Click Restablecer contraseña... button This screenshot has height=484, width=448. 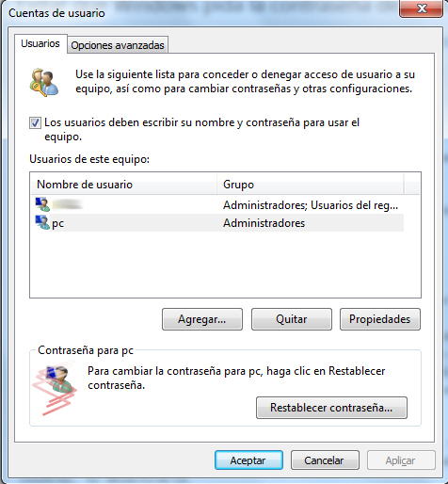331,408
